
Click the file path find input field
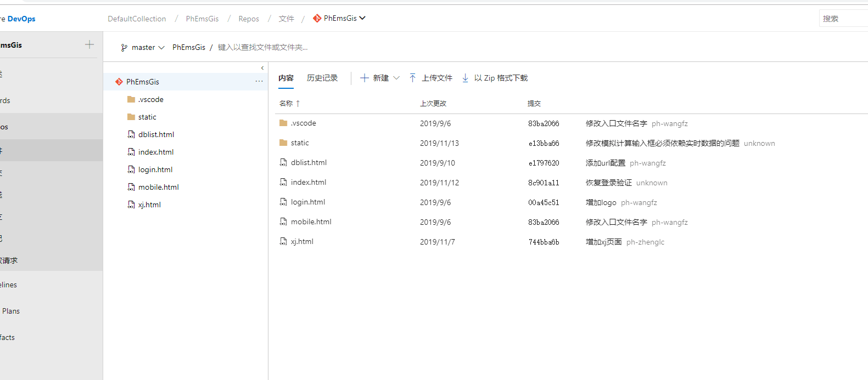[263, 48]
